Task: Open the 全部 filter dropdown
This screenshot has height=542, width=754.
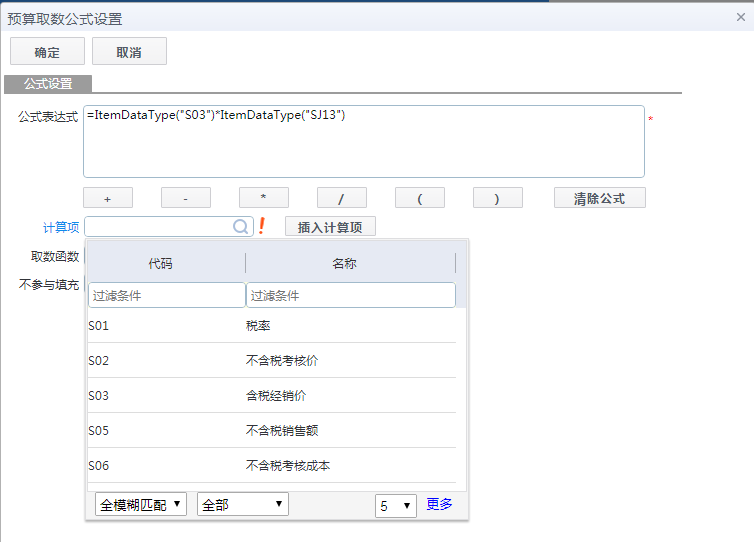Action: 243,504
